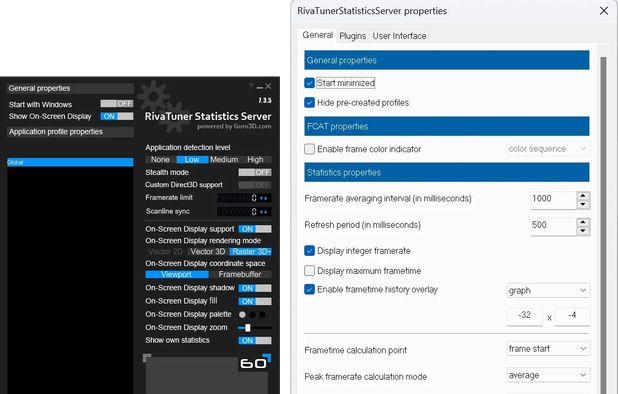The width and height of the screenshot is (618, 394).
Task: Click the 60 framerate text in preview
Action: (x=253, y=363)
